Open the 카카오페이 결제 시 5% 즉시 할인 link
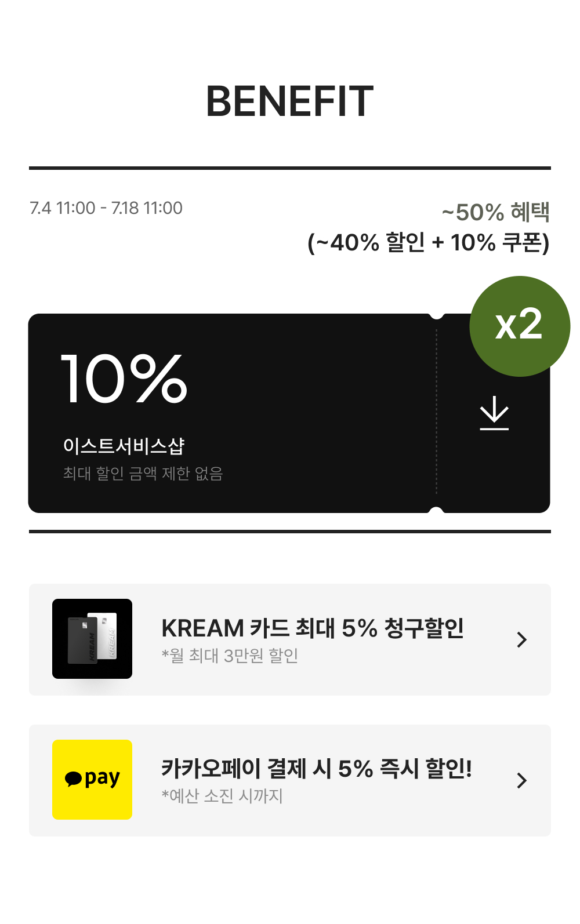 (316, 769)
